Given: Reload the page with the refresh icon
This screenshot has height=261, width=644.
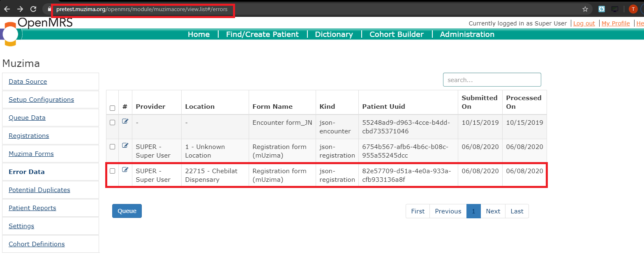Looking at the screenshot, I should [x=34, y=9].
